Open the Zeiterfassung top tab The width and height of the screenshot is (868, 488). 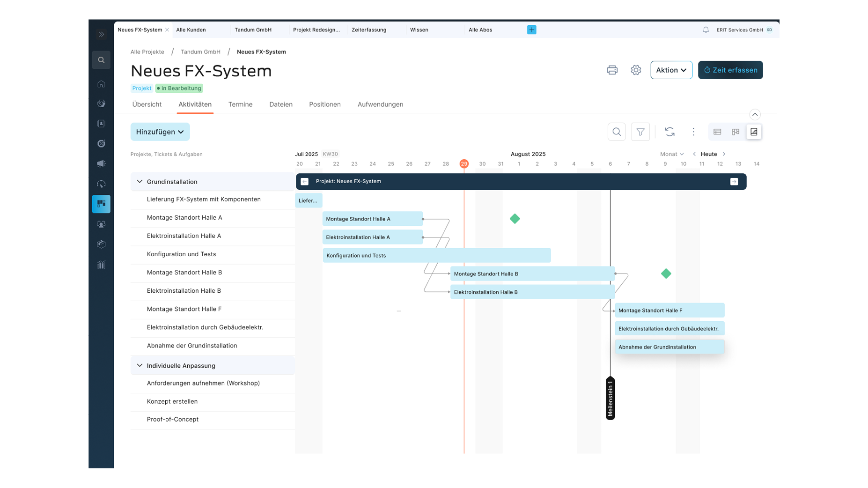click(369, 30)
